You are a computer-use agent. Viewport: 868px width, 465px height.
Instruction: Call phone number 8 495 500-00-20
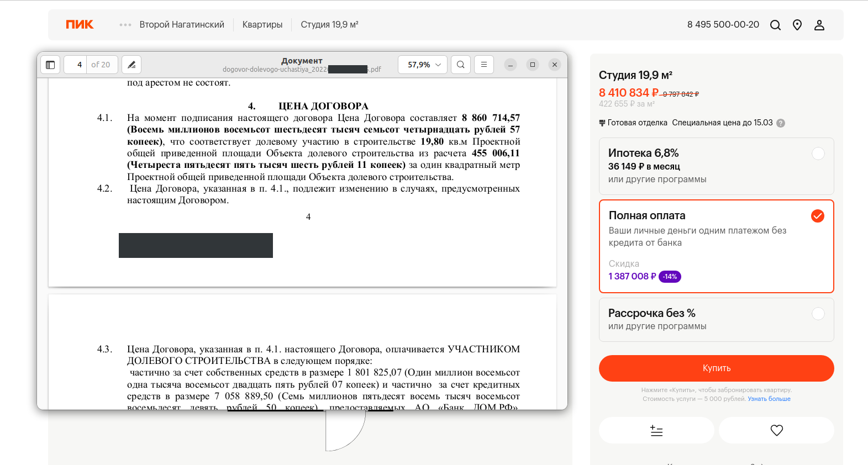tap(723, 25)
